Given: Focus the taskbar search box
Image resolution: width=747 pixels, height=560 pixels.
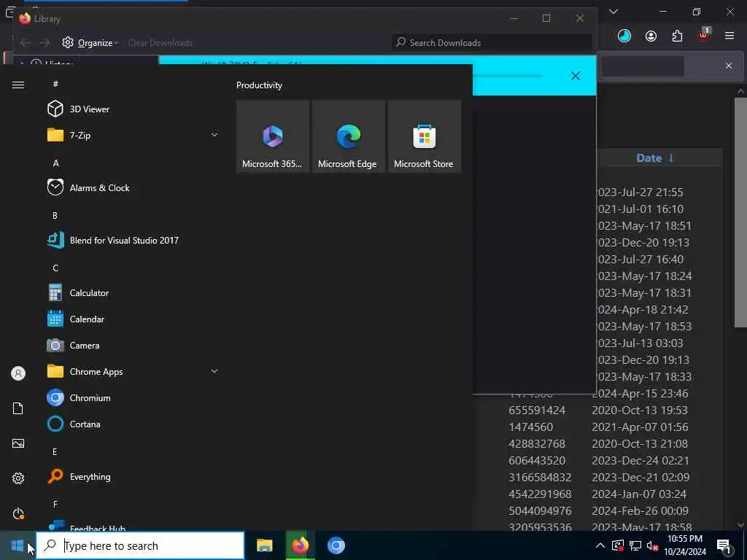Looking at the screenshot, I should [x=141, y=545].
